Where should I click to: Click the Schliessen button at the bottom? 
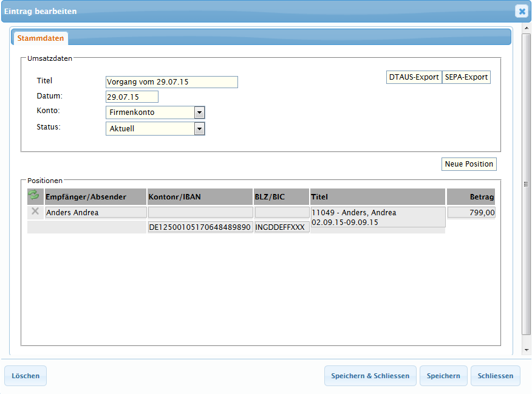[496, 376]
